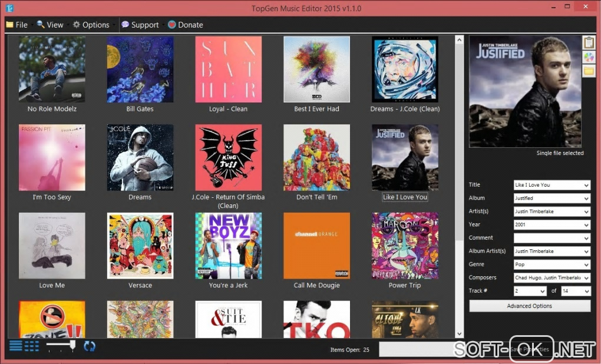
Task: Click the color wheel icon beside album art
Action: (589, 57)
